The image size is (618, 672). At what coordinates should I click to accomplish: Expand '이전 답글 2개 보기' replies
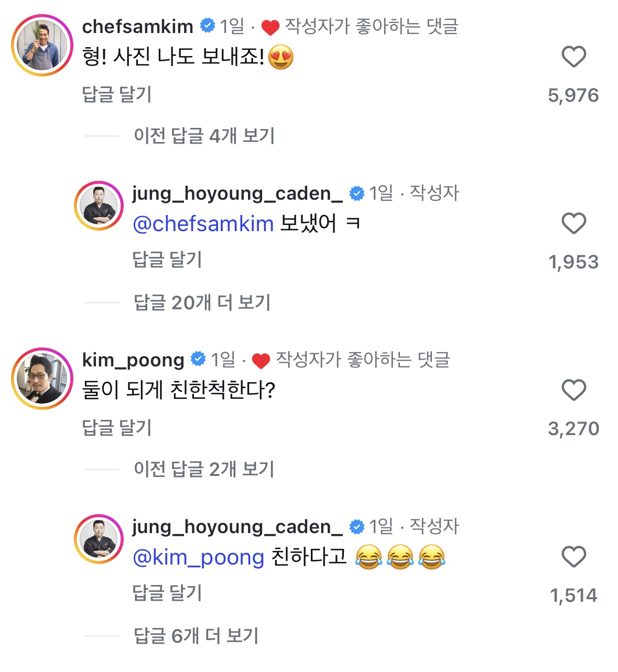pyautogui.click(x=204, y=469)
